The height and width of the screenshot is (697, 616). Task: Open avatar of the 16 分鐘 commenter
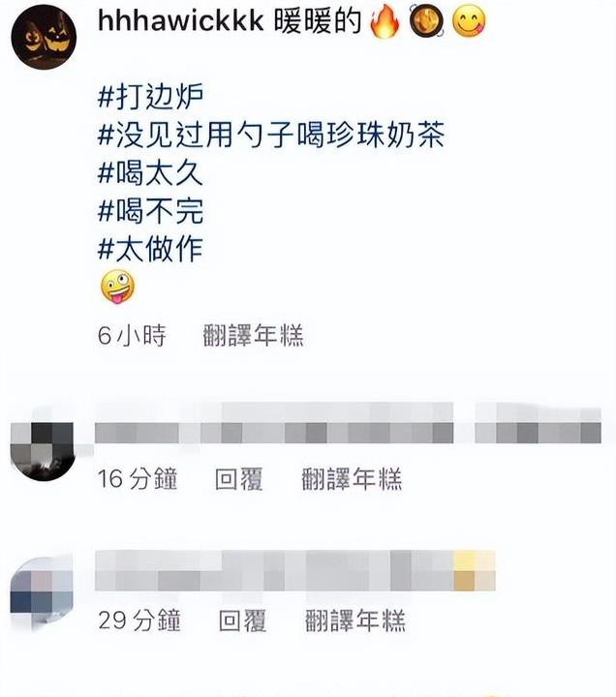pyautogui.click(x=43, y=451)
